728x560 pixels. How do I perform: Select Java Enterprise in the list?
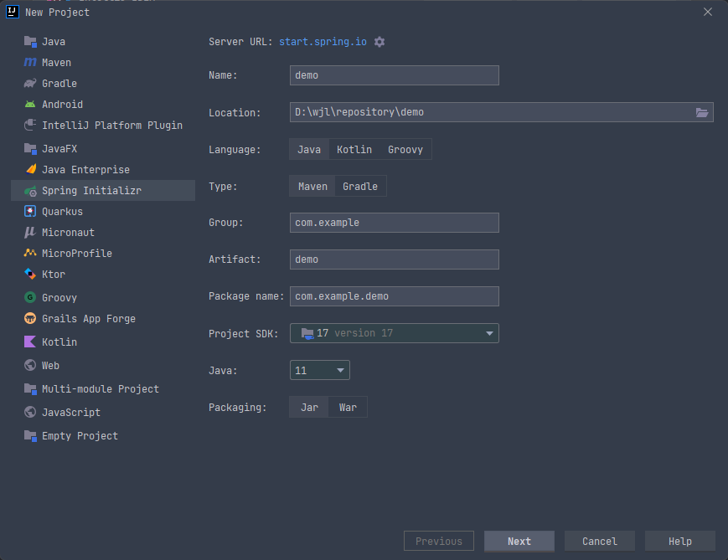pyautogui.click(x=86, y=170)
